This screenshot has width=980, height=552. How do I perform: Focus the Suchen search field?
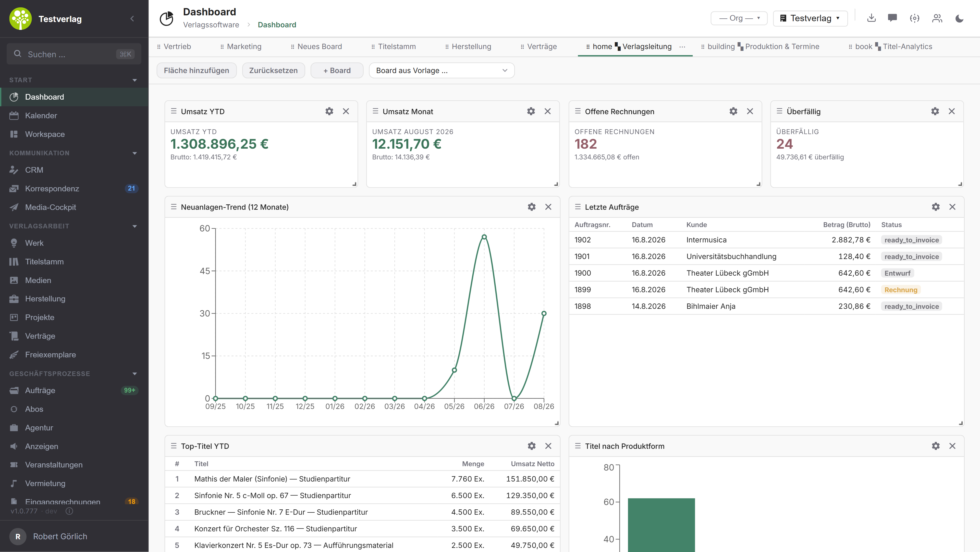pos(74,54)
